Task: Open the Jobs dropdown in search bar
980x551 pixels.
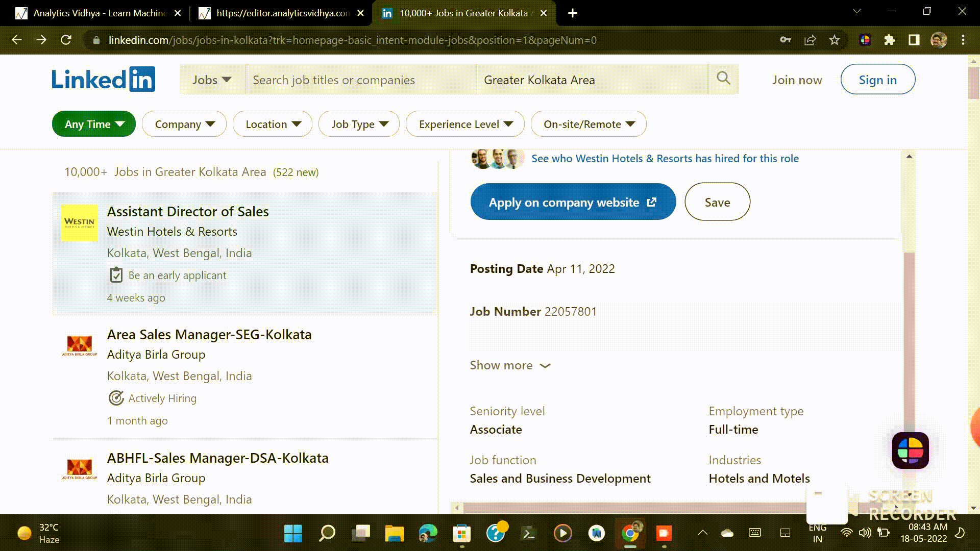Action: (212, 80)
